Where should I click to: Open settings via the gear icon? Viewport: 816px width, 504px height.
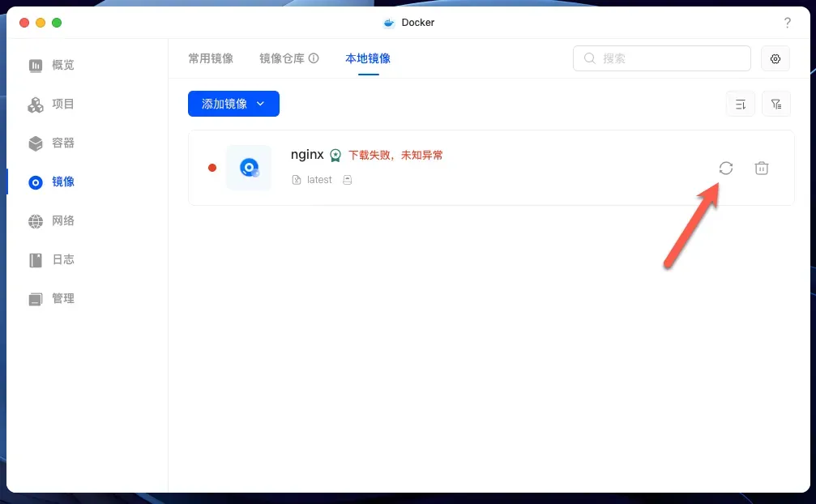pos(775,59)
